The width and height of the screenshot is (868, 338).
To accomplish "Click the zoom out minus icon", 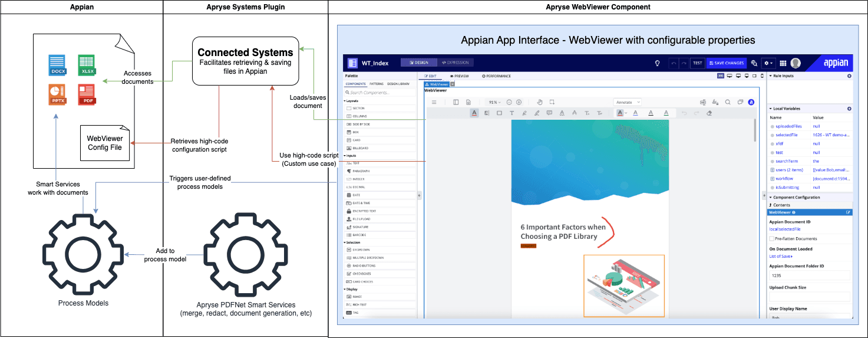I will pos(510,102).
